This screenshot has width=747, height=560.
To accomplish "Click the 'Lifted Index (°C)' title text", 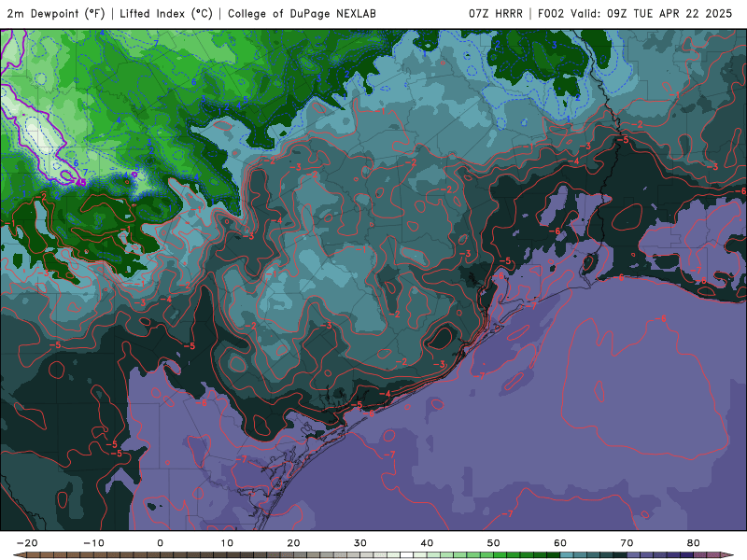I will [x=166, y=13].
